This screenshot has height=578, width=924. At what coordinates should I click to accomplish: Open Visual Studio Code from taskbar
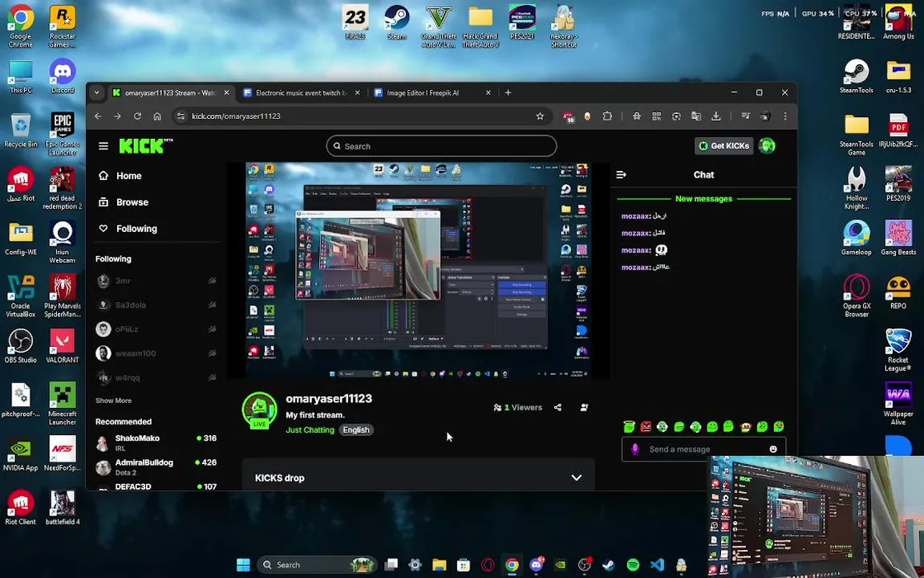657,565
